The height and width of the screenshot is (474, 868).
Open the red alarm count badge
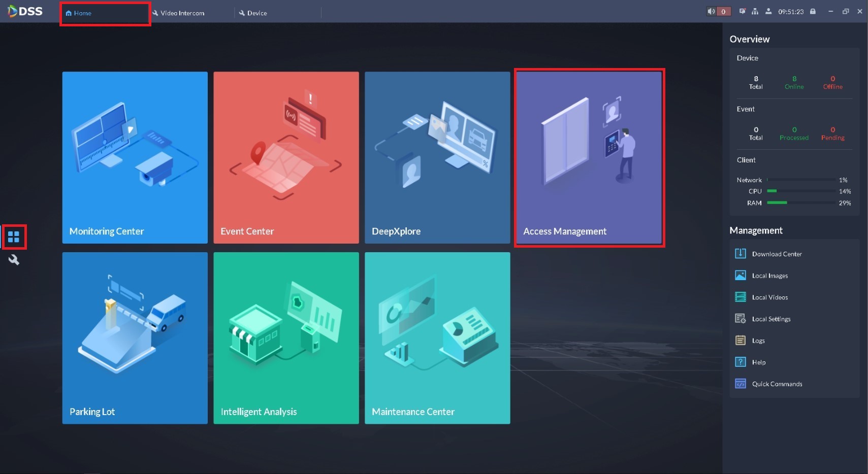pos(723,11)
